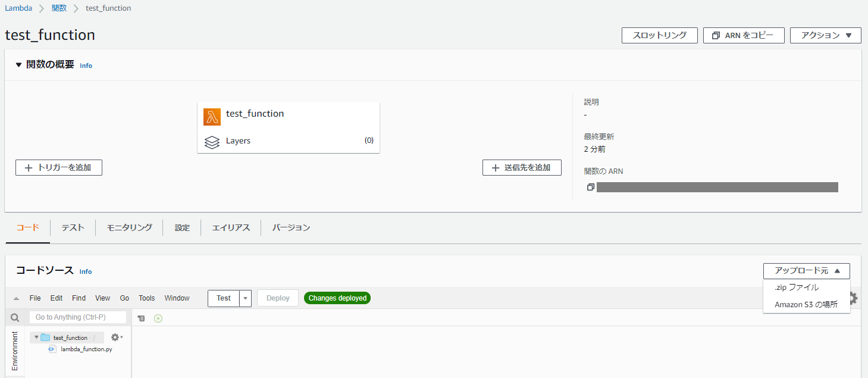The image size is (868, 378).
Task: Focus the Go to Anything search field
Action: [x=78, y=317]
